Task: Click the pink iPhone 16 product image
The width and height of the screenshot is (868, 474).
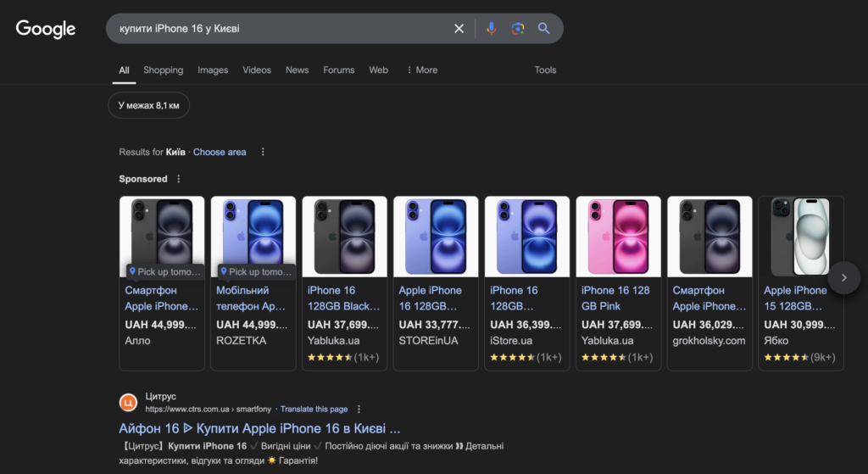Action: 618,237
